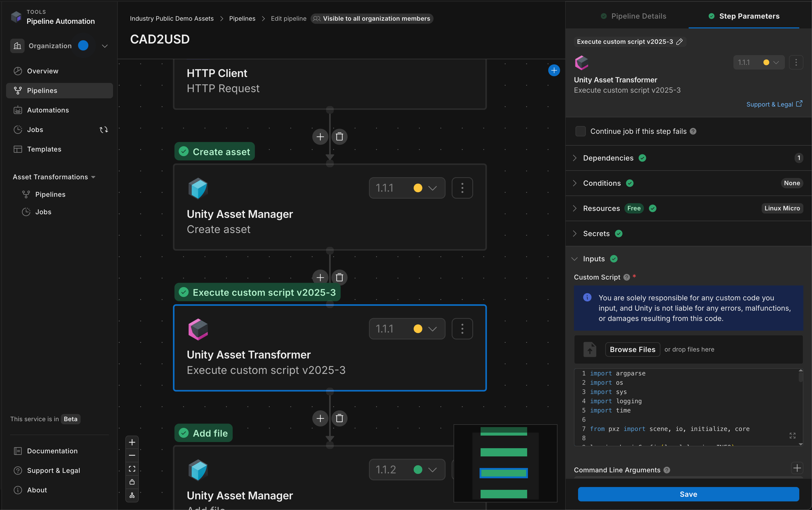
Task: Expand the Resources section
Action: tap(688, 208)
